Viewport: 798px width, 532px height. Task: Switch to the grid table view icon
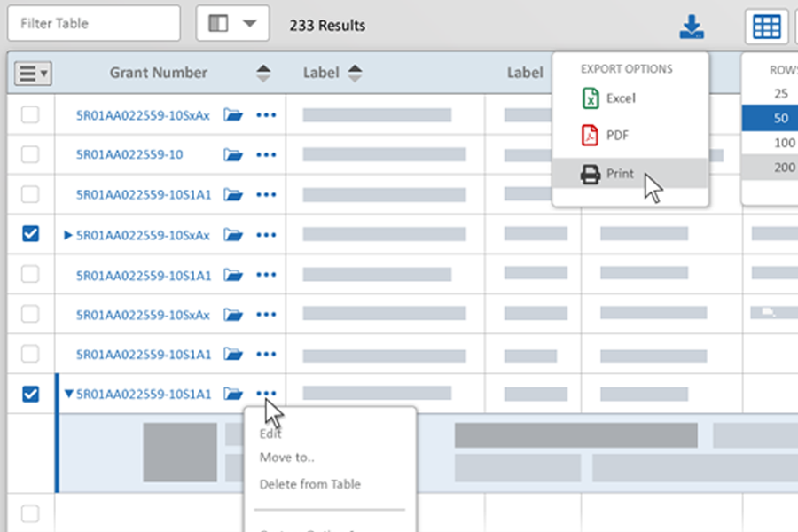pyautogui.click(x=766, y=27)
